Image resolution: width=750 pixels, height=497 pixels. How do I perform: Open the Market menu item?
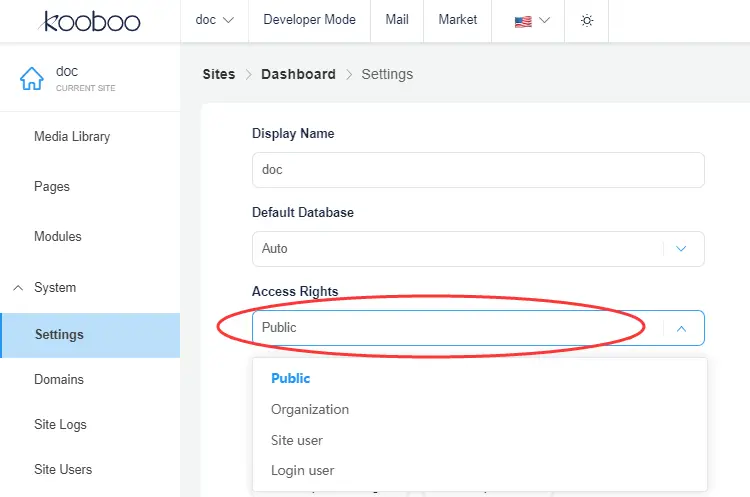[458, 20]
